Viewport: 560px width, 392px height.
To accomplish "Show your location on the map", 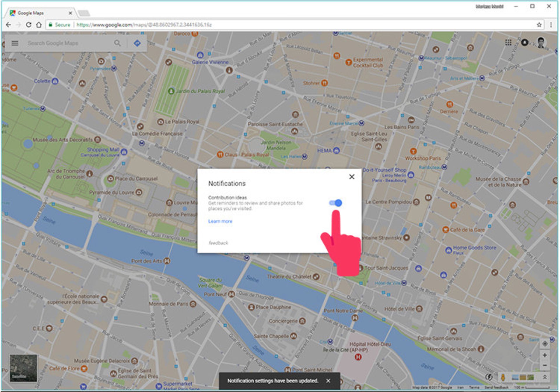I will tap(545, 344).
